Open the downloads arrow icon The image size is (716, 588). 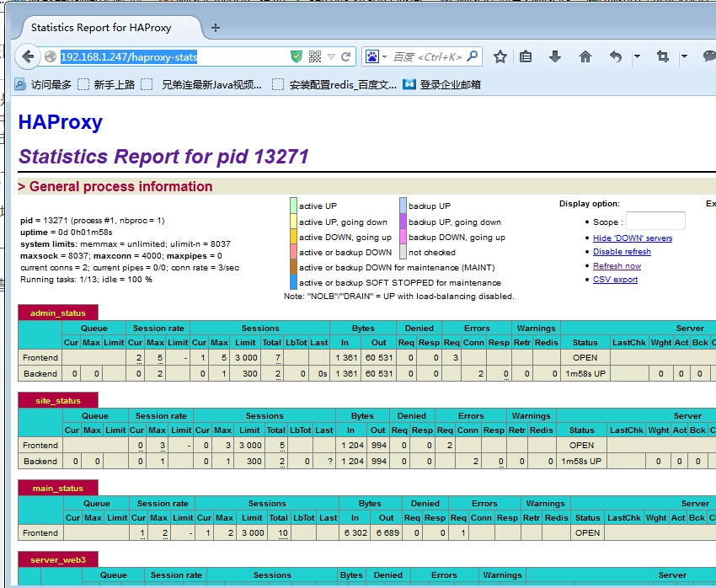click(554, 56)
